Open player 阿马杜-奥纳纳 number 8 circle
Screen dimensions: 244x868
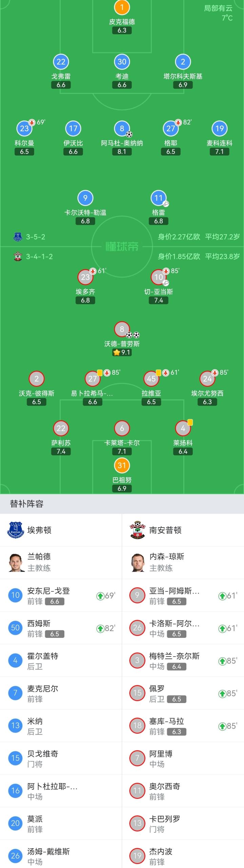pos(122,129)
